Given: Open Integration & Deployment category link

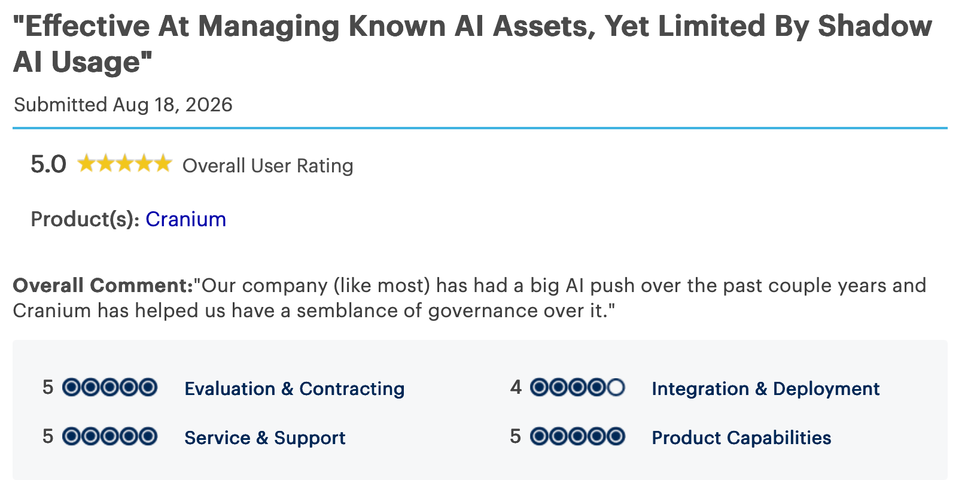Looking at the screenshot, I should [x=765, y=389].
